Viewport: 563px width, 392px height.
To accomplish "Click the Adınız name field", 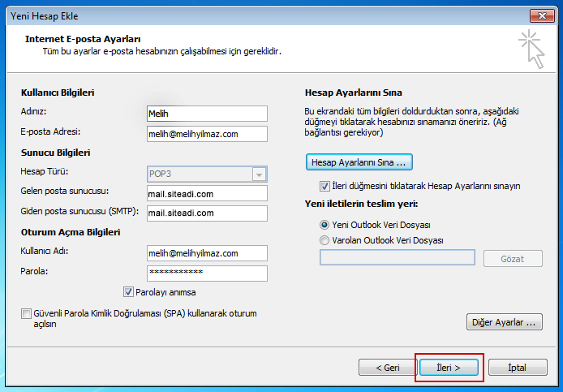I will 207,114.
